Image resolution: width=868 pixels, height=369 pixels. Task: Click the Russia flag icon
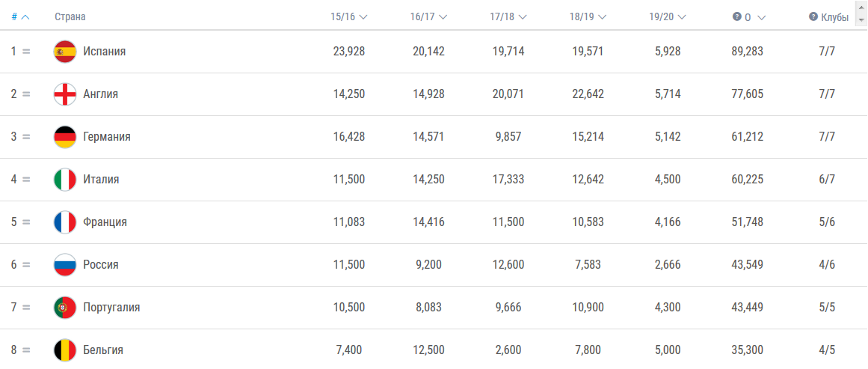point(65,265)
